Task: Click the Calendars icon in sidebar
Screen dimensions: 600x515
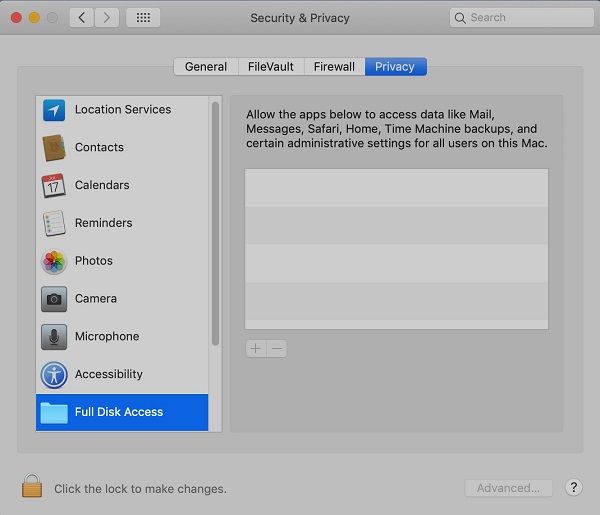Action: [53, 186]
